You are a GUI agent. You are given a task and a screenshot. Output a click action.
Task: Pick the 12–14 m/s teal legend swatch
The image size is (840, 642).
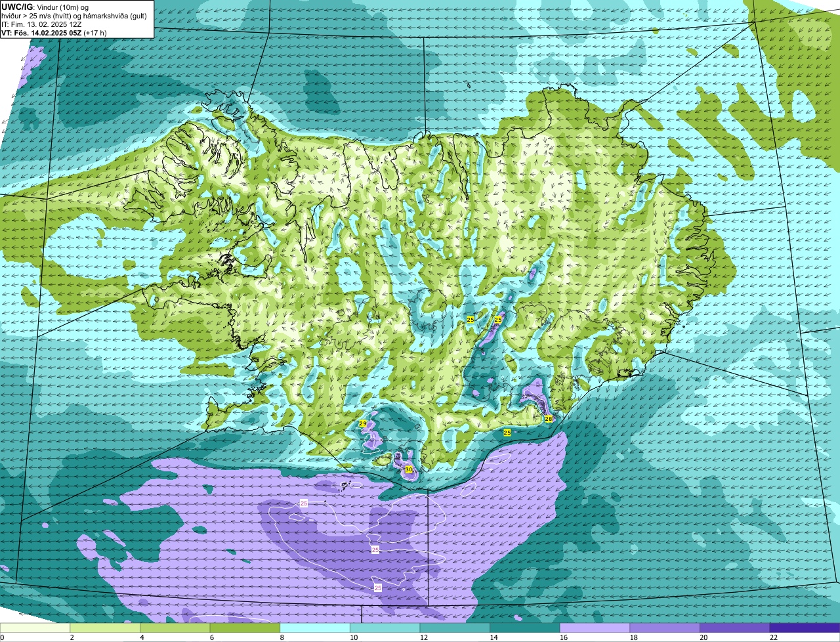(455, 628)
